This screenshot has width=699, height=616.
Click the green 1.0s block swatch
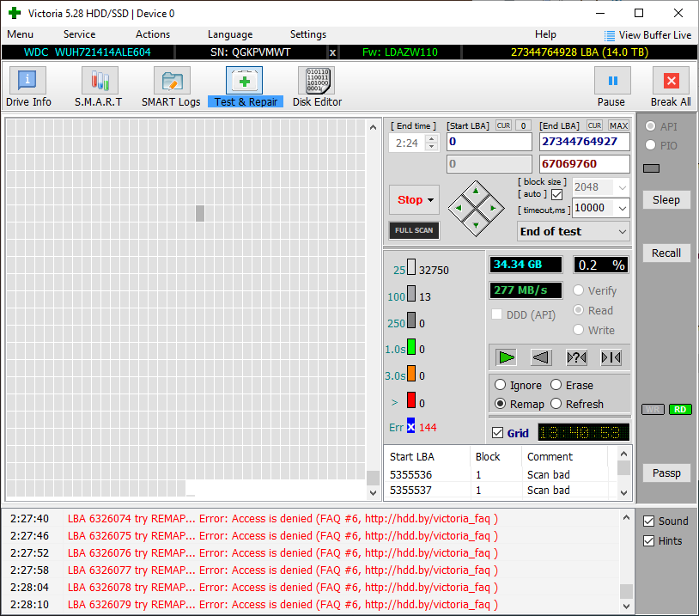pyautogui.click(x=411, y=346)
